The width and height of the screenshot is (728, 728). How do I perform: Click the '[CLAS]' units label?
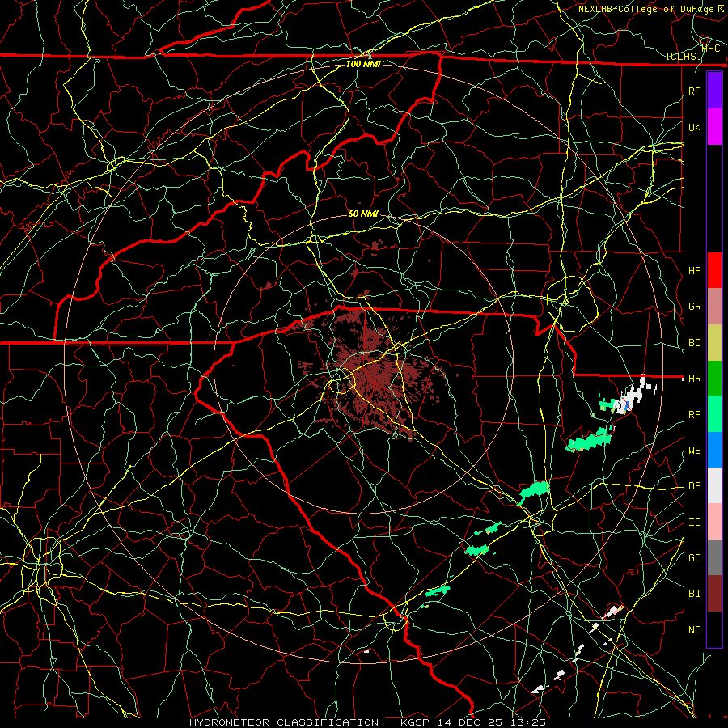684,57
